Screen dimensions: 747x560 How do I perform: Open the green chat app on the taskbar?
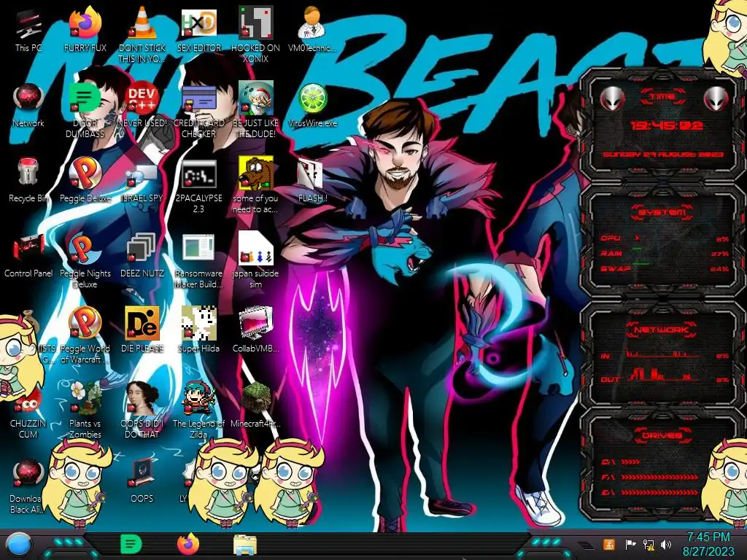131,544
